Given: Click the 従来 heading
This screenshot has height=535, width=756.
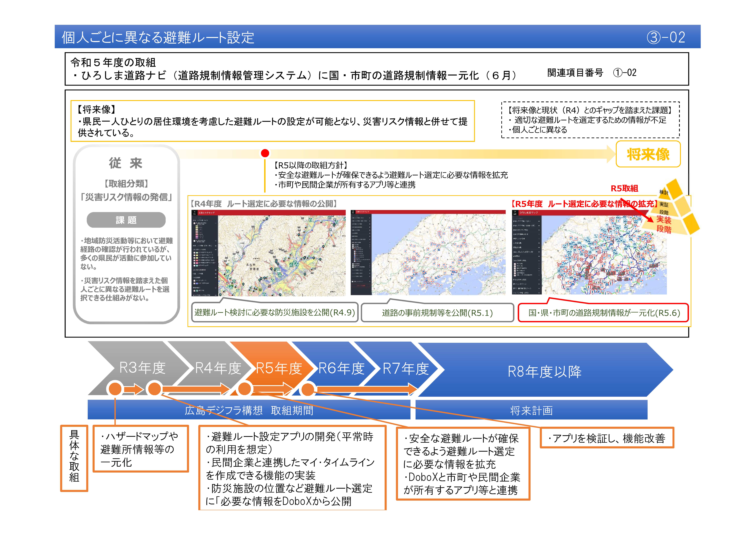Looking at the screenshot, I should coord(126,163).
